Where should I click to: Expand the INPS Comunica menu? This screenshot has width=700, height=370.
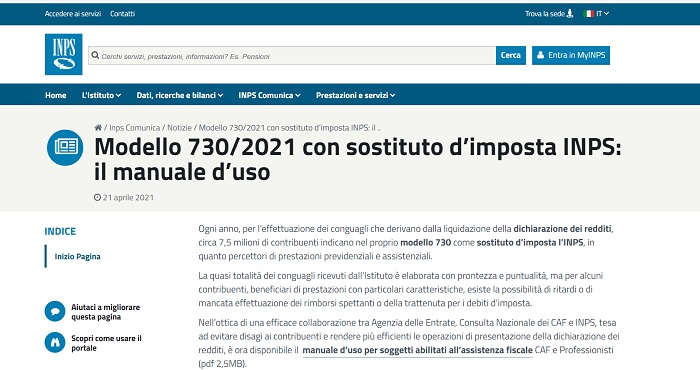269,95
